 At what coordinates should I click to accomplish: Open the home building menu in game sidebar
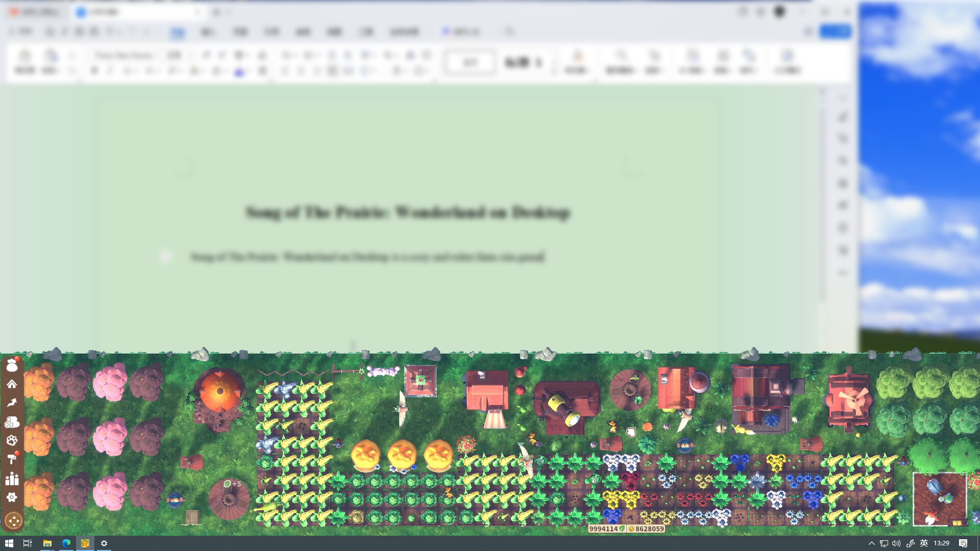(x=13, y=384)
